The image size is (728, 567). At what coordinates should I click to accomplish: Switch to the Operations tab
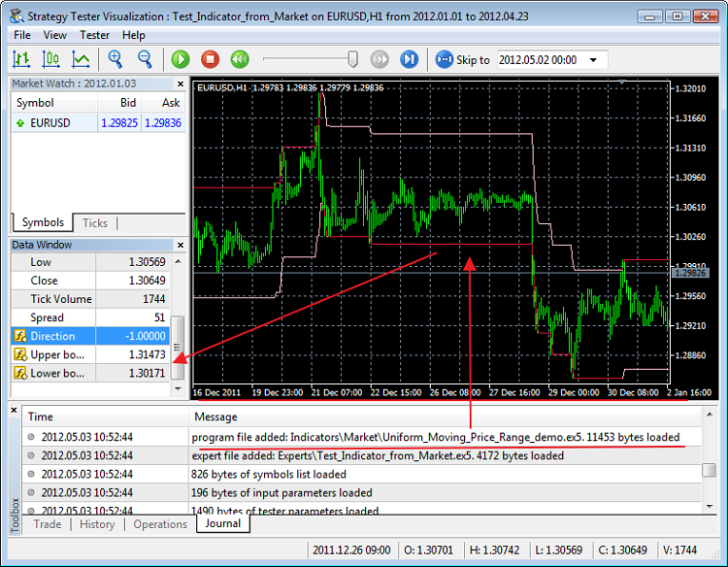(160, 524)
